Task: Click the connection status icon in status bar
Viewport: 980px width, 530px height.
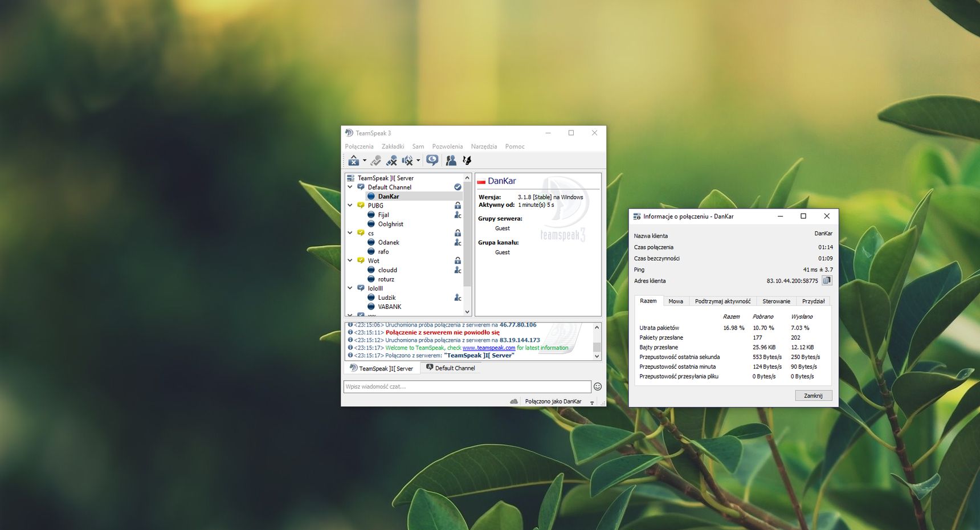Action: click(592, 402)
